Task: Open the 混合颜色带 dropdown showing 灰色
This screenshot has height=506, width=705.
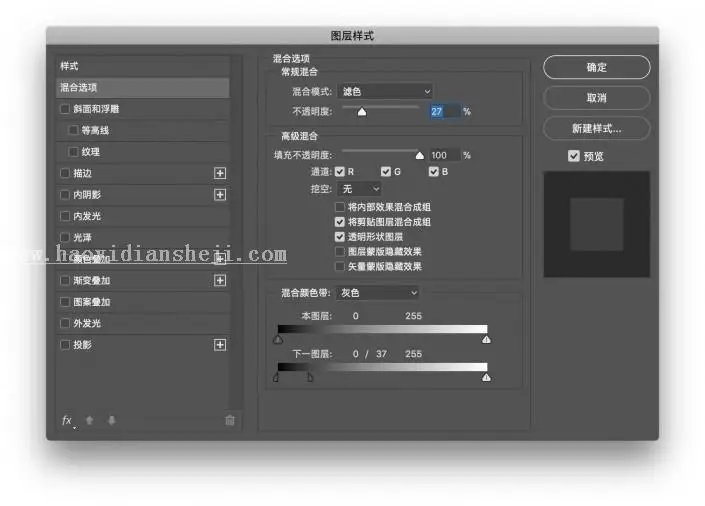Action: point(379,293)
